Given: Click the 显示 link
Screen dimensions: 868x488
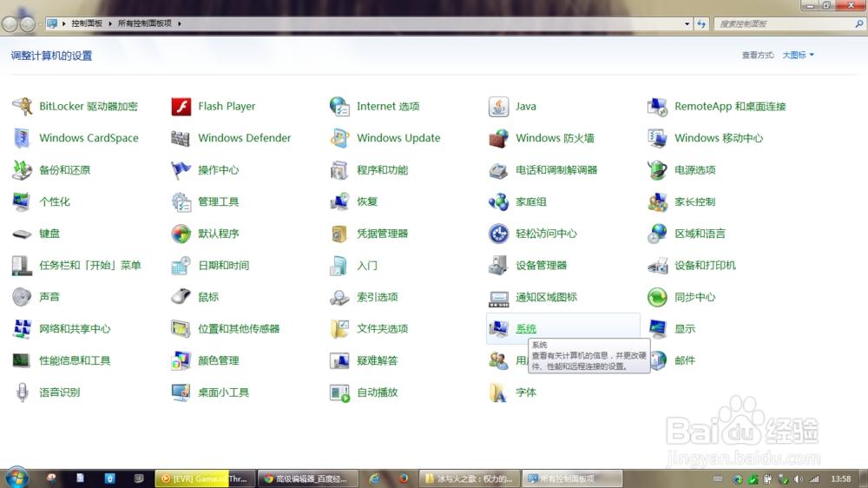Looking at the screenshot, I should click(x=685, y=329).
